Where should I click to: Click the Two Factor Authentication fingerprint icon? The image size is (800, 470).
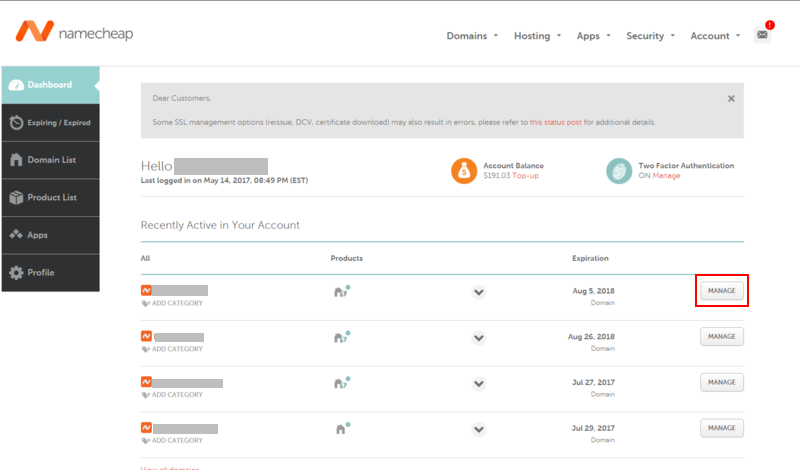(x=619, y=171)
